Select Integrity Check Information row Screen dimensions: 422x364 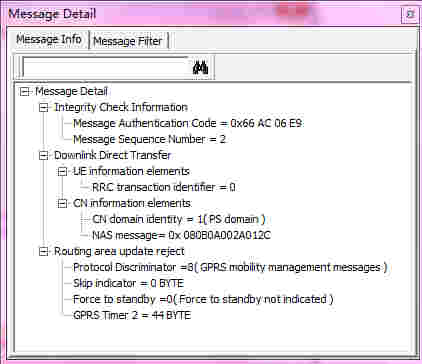coord(121,107)
